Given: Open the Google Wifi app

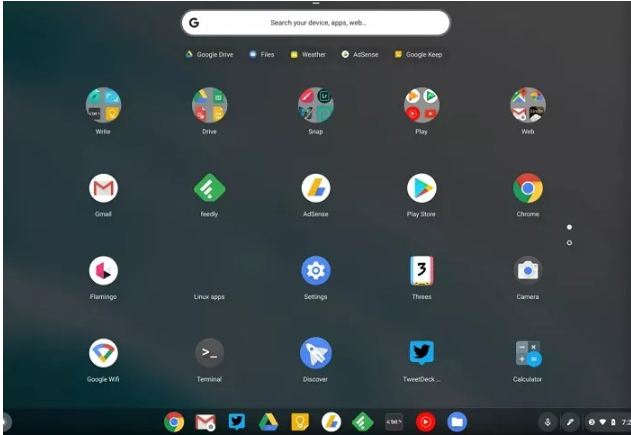Looking at the screenshot, I should click(103, 353).
